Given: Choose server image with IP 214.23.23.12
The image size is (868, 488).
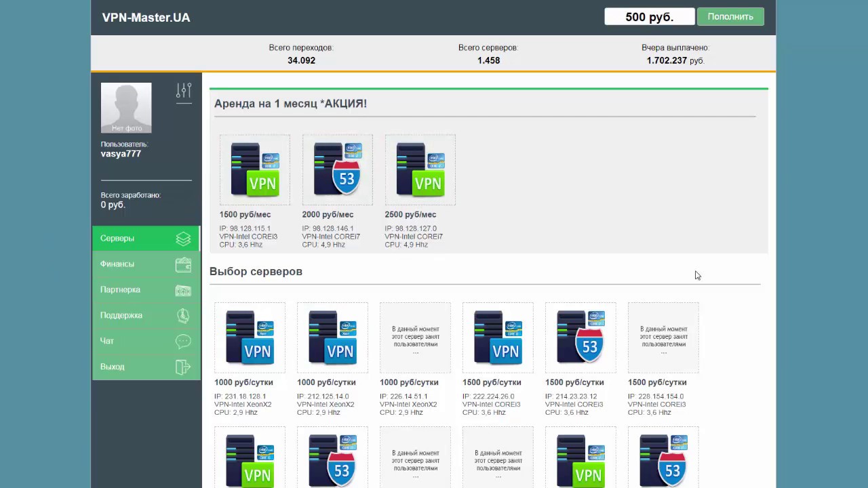Looking at the screenshot, I should click(580, 338).
